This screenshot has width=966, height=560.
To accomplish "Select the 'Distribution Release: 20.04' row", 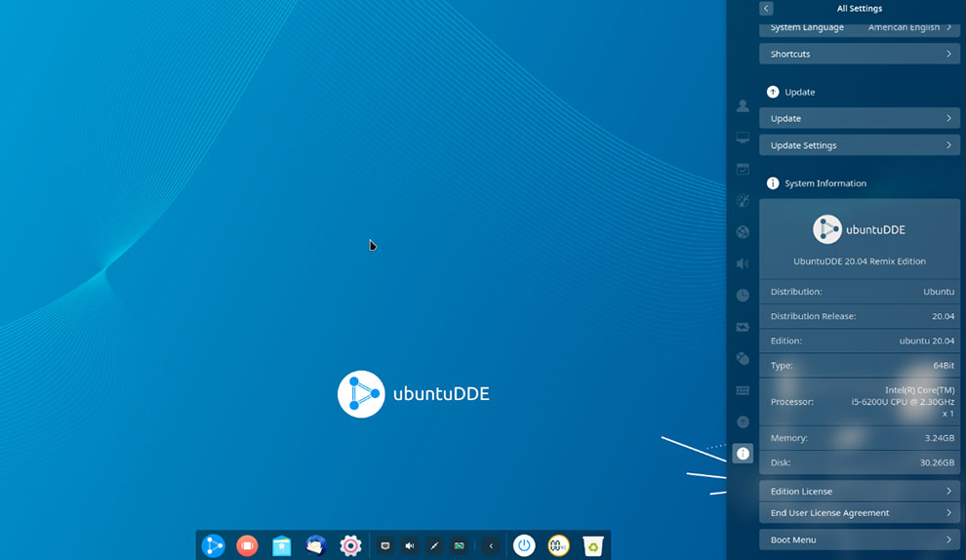I will pyautogui.click(x=860, y=316).
